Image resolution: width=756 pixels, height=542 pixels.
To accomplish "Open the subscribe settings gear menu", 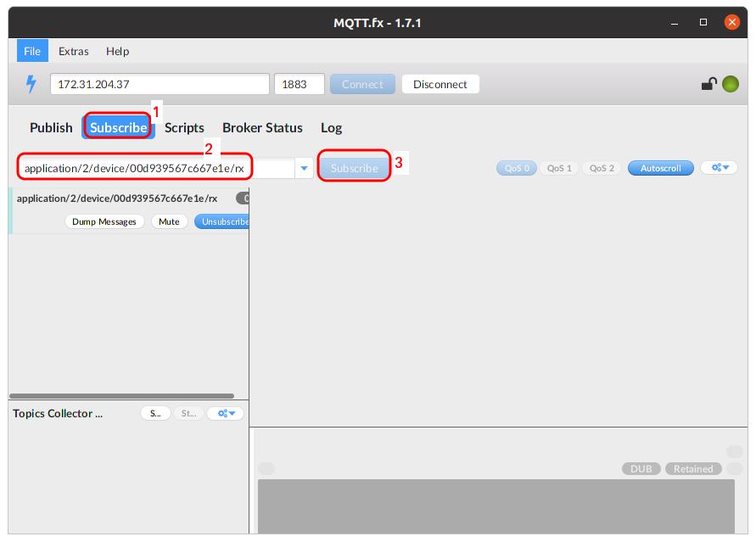I will point(719,168).
